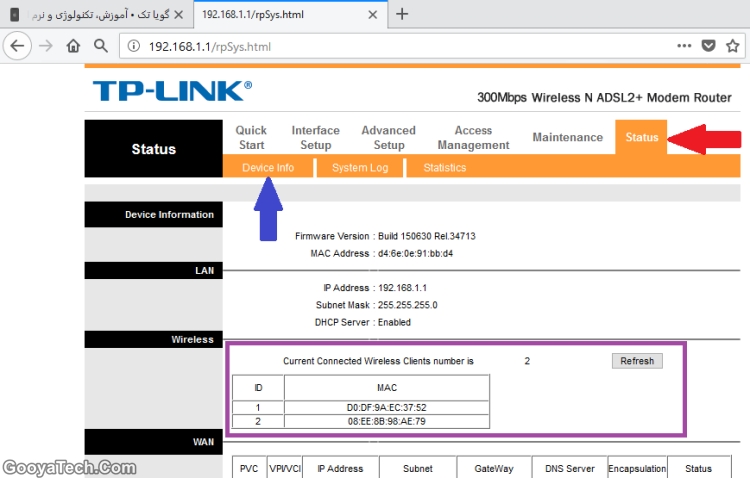Click the connected clients count 2
Screen dimensions: 750x478
pos(527,361)
